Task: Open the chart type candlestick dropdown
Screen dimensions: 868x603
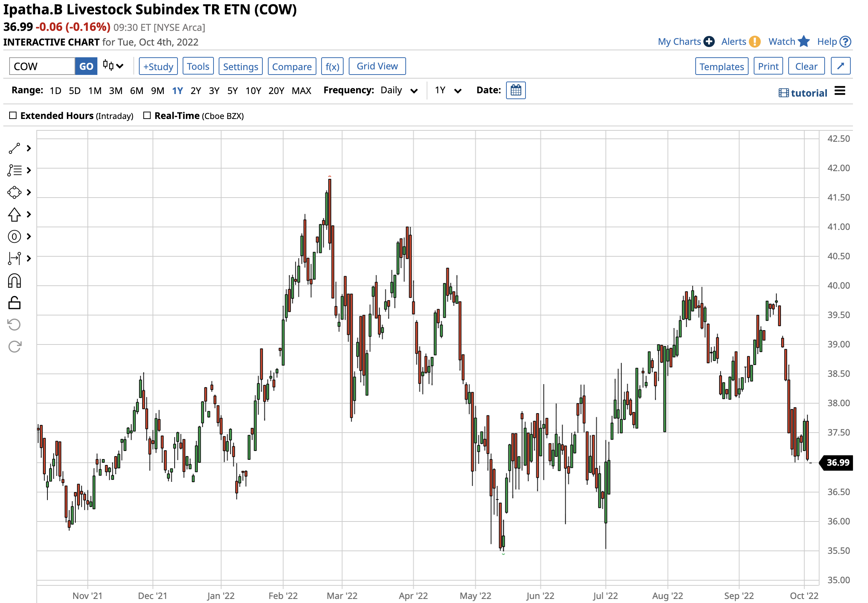Action: (113, 66)
